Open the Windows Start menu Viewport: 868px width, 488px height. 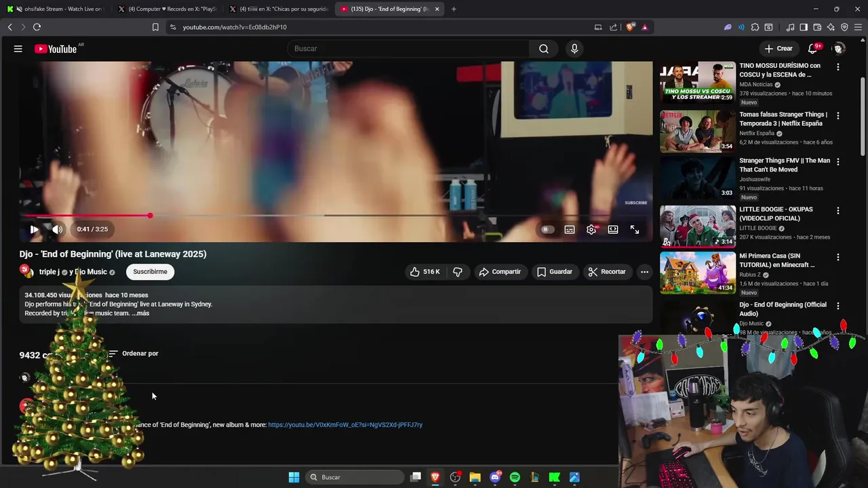(294, 477)
